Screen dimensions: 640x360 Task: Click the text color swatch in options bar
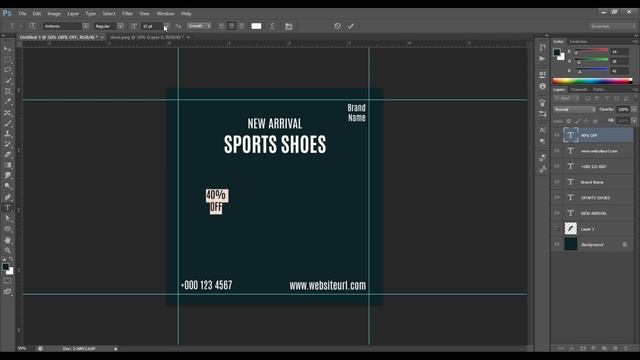pyautogui.click(x=256, y=26)
